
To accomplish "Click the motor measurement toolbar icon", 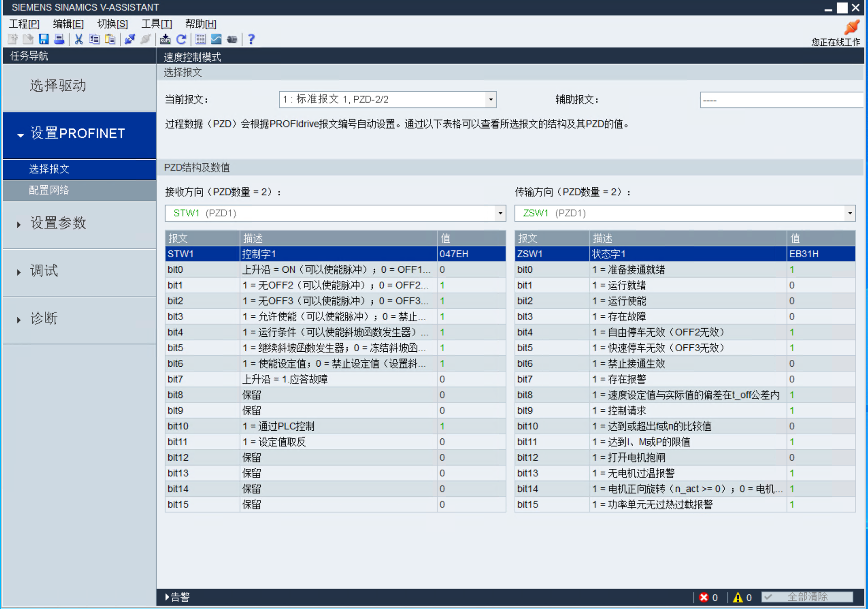I will 232,39.
